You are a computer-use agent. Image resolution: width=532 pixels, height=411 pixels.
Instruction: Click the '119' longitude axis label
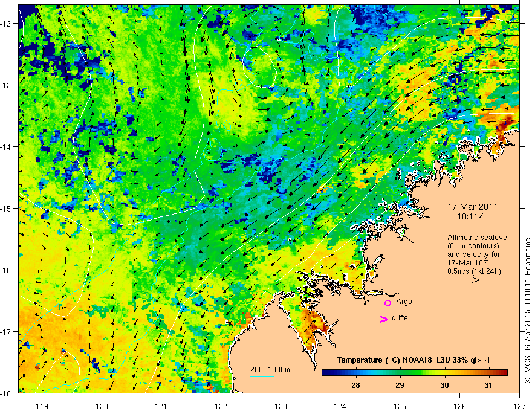(42, 406)
